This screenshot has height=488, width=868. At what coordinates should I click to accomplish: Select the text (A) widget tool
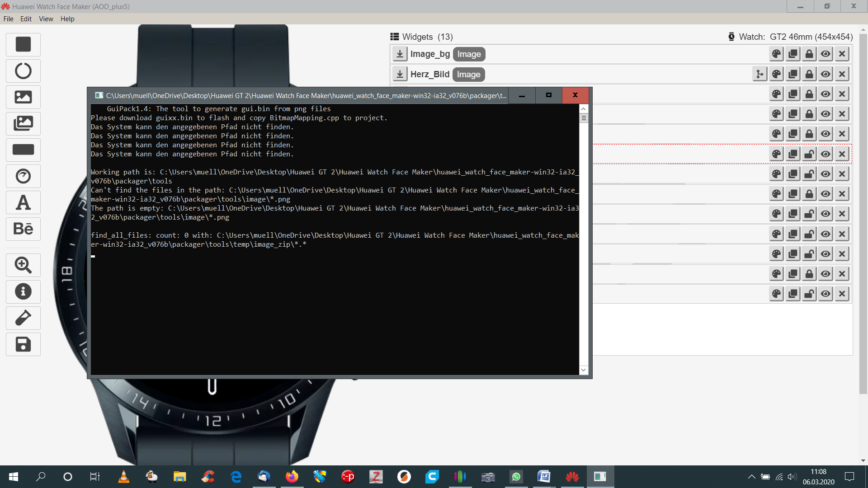click(x=23, y=202)
